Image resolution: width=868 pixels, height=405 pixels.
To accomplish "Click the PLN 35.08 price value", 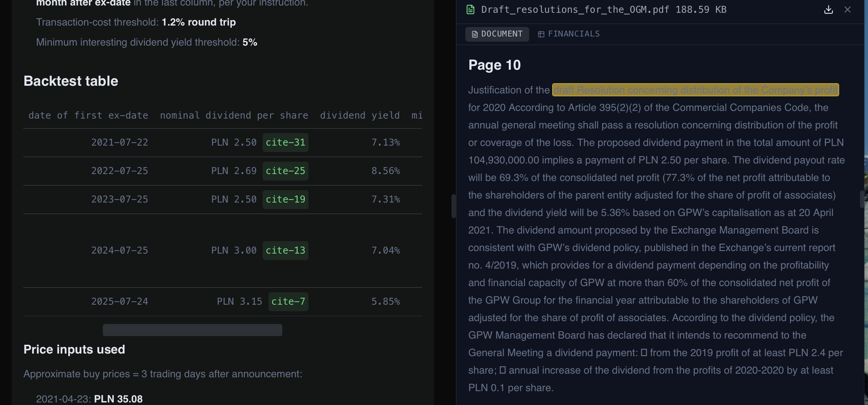I will pos(118,399).
